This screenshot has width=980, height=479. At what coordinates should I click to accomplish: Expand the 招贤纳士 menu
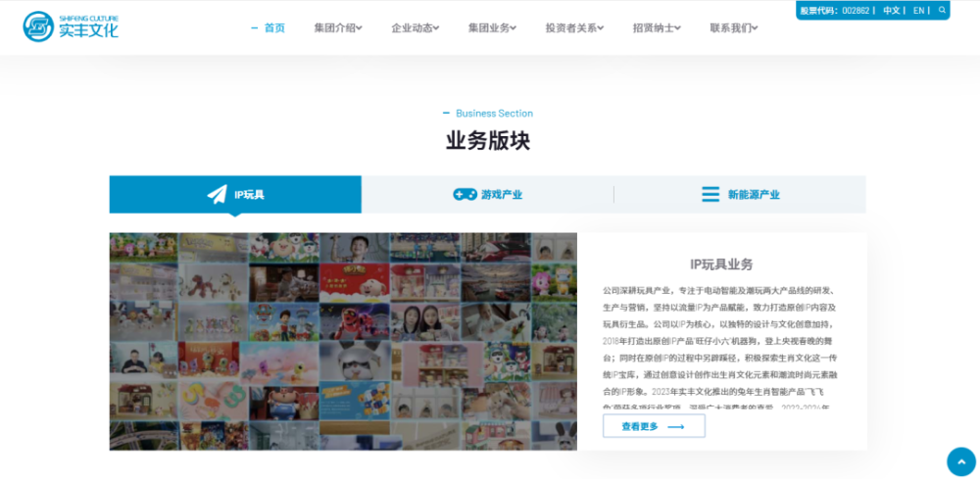point(657,27)
